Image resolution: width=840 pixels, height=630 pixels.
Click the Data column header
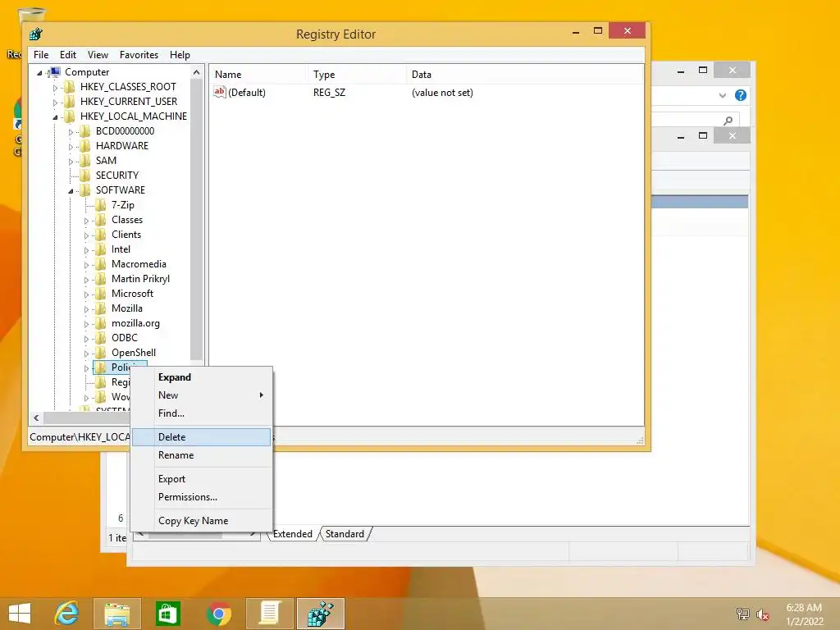(x=524, y=75)
